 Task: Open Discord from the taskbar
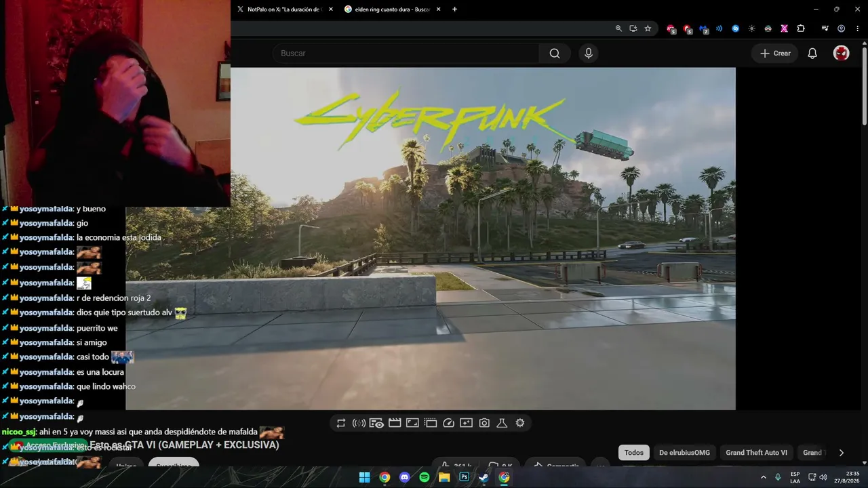405,477
